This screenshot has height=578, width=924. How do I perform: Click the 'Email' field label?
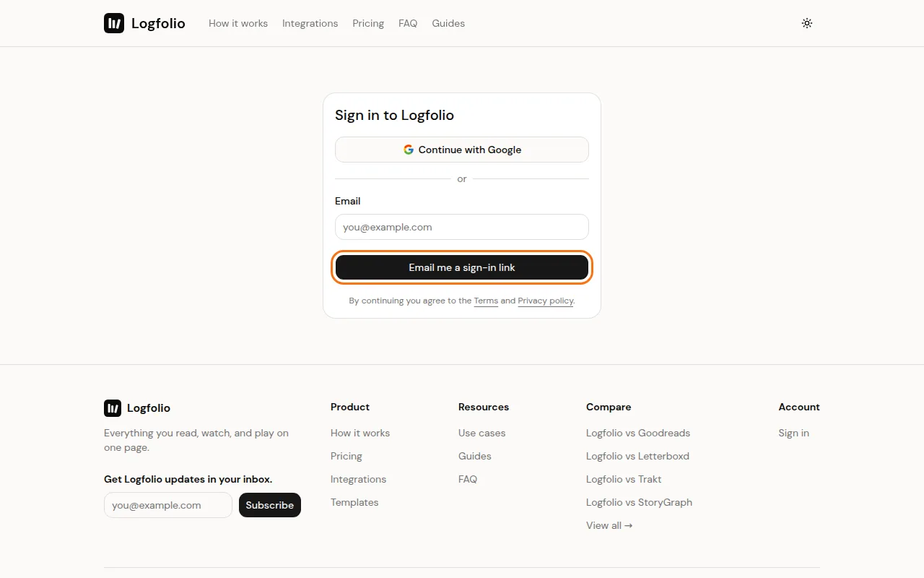(347, 201)
